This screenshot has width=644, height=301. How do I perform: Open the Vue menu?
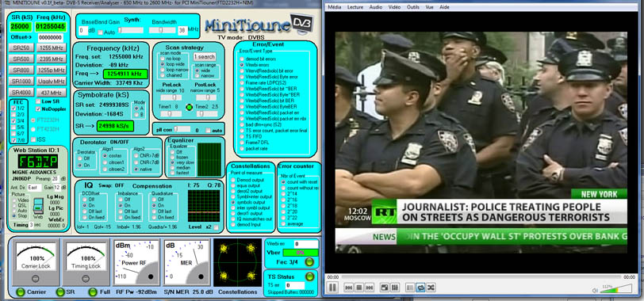point(430,7)
